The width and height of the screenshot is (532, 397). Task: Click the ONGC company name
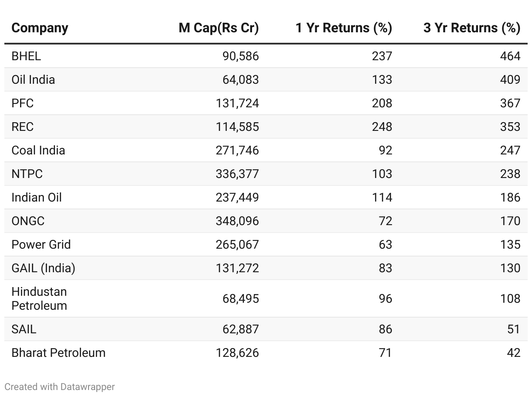(28, 221)
